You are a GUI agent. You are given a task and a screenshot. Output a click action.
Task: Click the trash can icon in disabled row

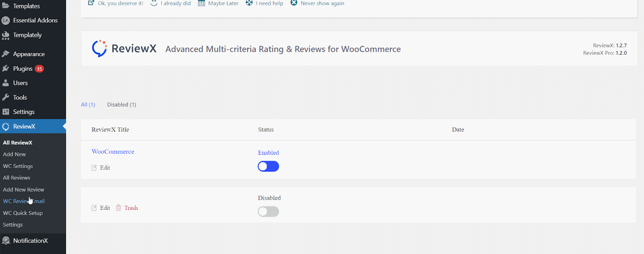coord(118,208)
